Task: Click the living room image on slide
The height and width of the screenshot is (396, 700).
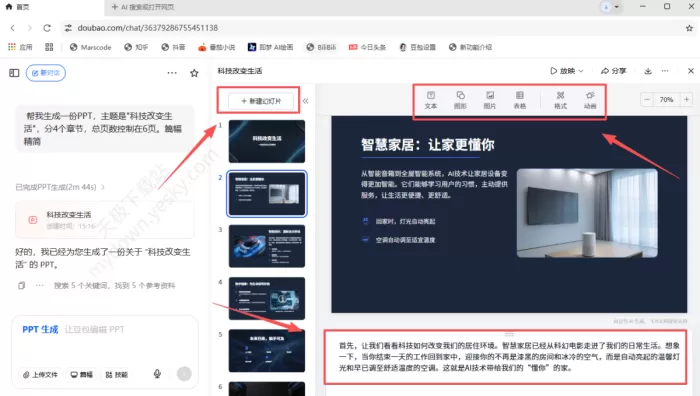Action: 587,213
